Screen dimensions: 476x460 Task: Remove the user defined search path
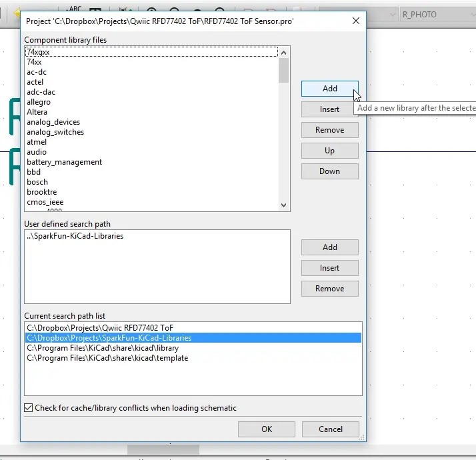329,289
